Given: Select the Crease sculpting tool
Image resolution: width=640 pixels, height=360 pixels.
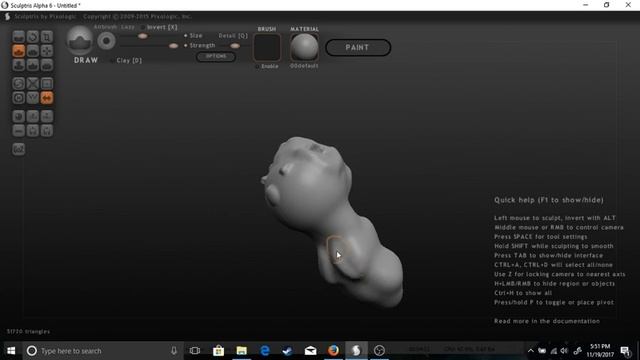Looking at the screenshot, I should [18, 37].
